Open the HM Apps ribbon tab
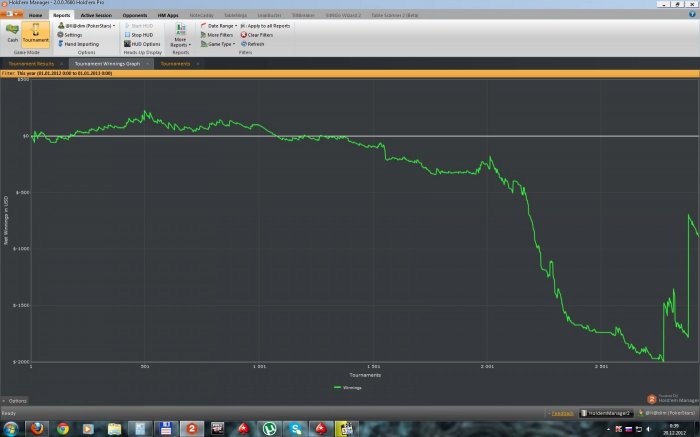The image size is (700, 437). point(168,15)
